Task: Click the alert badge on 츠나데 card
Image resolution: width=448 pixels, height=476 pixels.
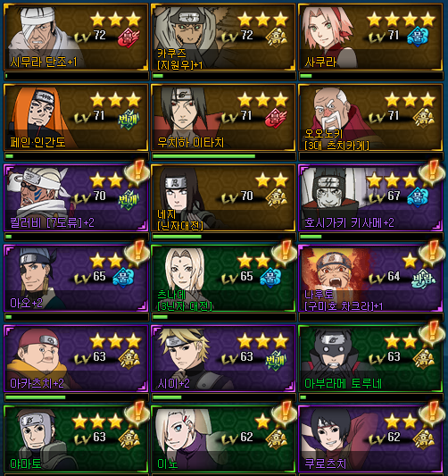Action: point(284,253)
